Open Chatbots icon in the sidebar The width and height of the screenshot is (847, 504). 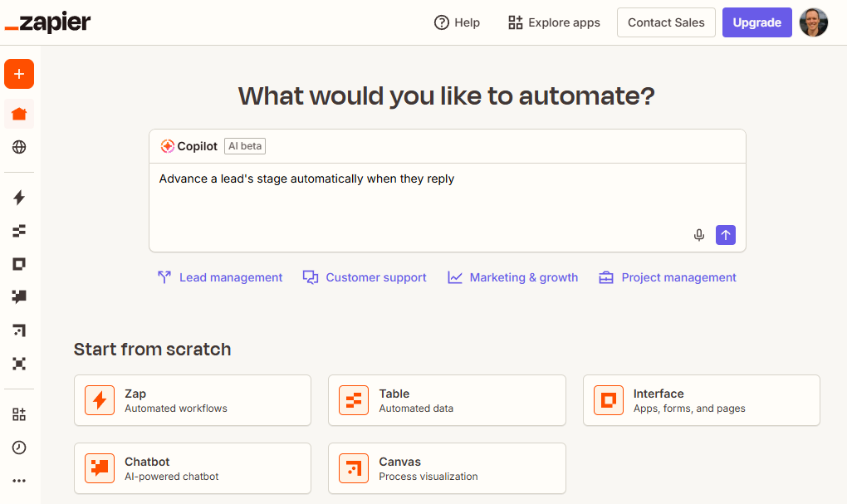coord(19,296)
